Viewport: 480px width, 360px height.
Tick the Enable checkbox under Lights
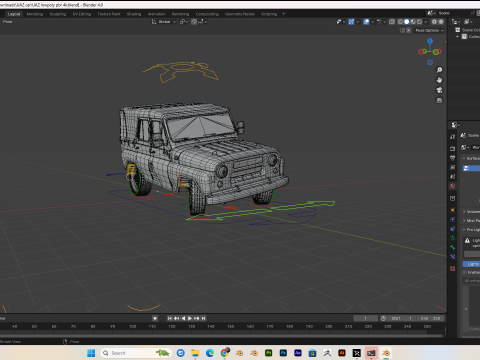coord(465,272)
